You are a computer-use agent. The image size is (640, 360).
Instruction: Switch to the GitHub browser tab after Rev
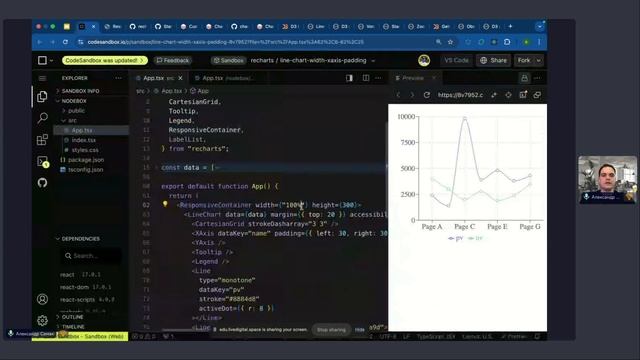(138, 27)
